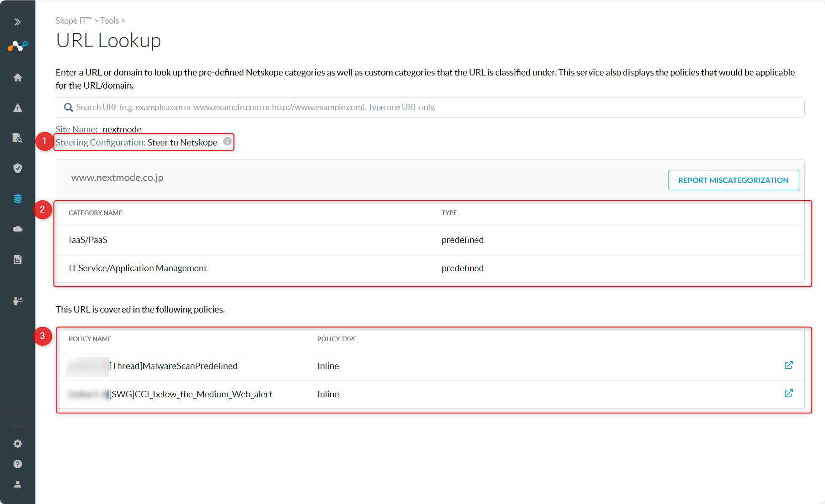Viewport: 825px width, 504px height.
Task: Open the Home dashboard icon
Action: pyautogui.click(x=18, y=77)
